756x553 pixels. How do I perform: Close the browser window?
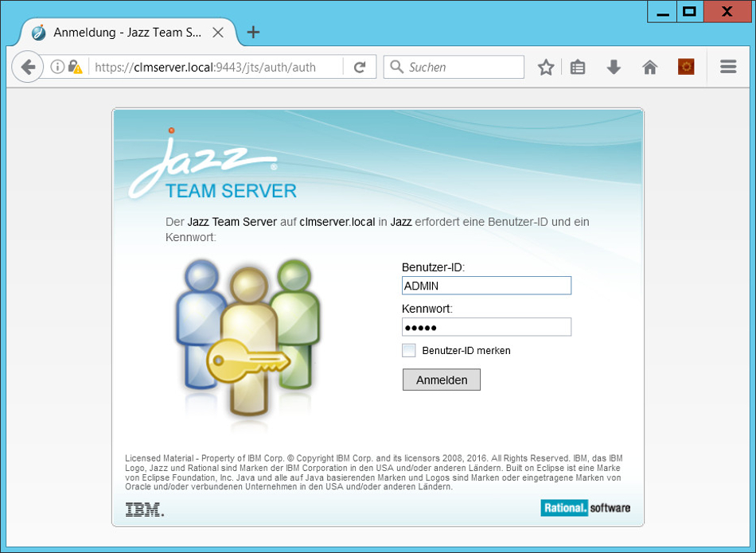727,12
